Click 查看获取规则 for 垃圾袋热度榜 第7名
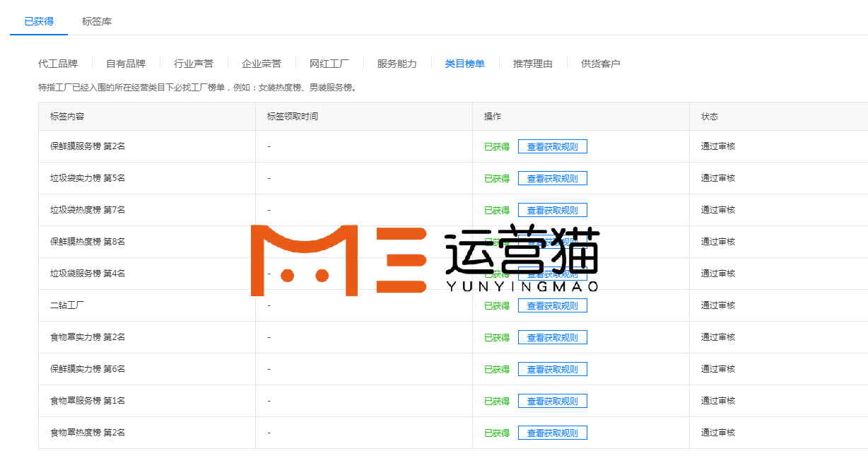The width and height of the screenshot is (868, 468). (x=553, y=211)
